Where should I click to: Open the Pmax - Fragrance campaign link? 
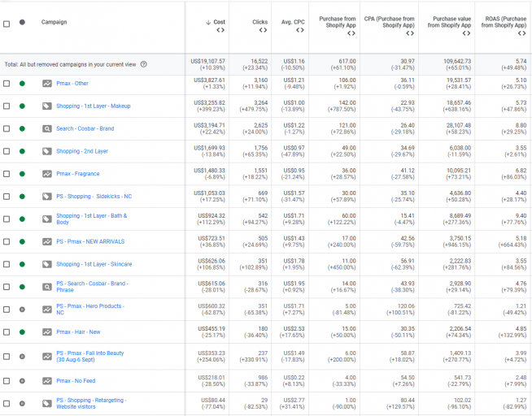point(78,174)
